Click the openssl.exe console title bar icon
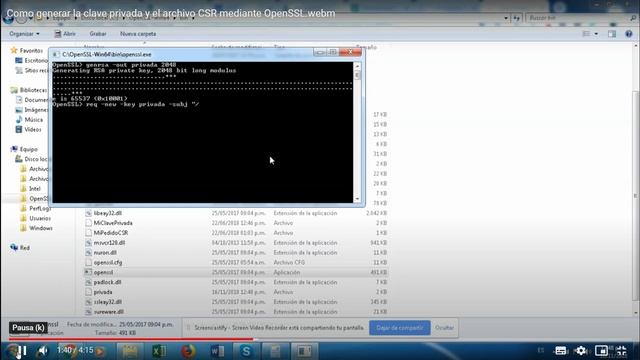 pyautogui.click(x=56, y=54)
